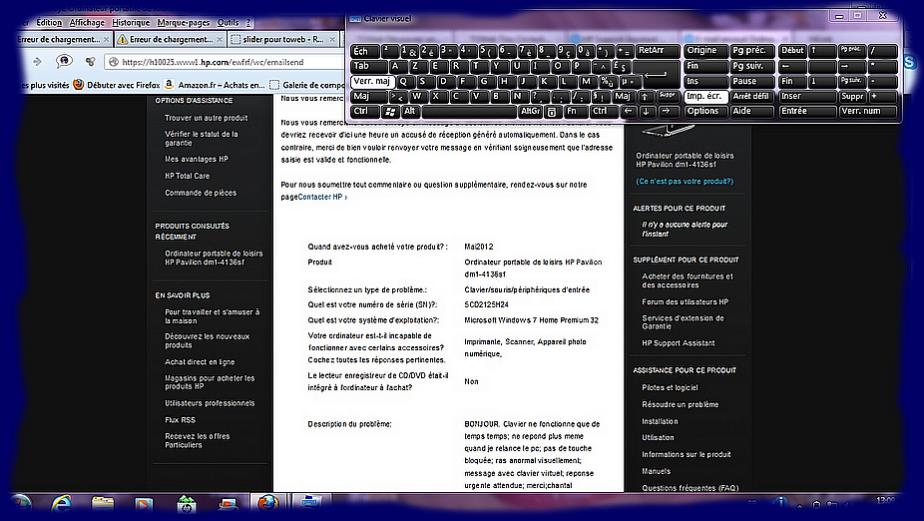This screenshot has height=521, width=924.
Task: Open the Marque-pages menu
Action: pos(183,22)
